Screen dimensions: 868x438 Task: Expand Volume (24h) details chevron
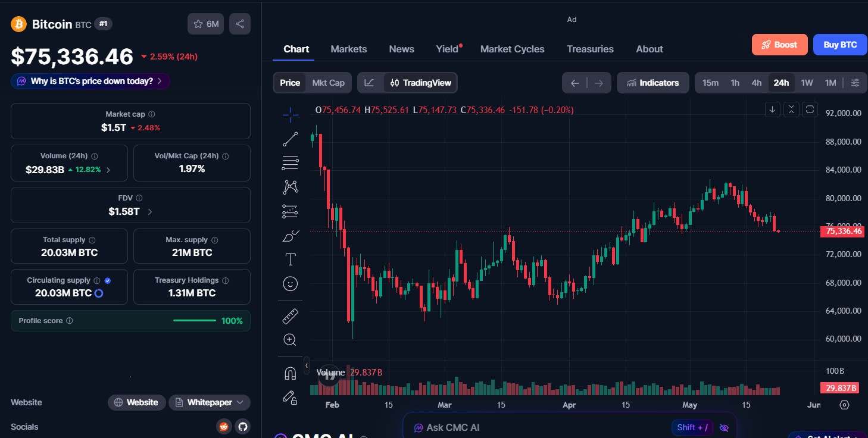coord(108,170)
